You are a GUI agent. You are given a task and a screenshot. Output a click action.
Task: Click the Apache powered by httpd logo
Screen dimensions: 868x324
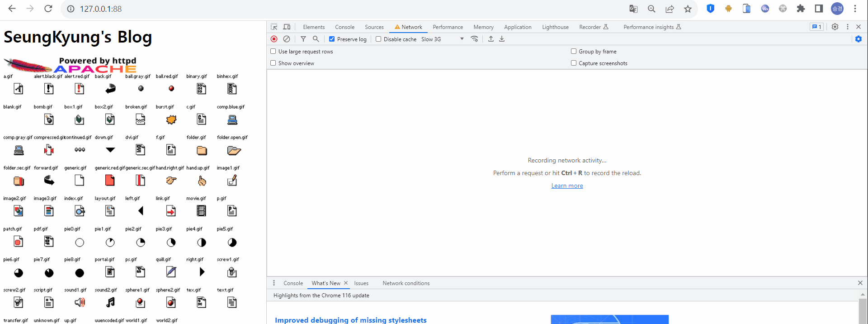coord(70,65)
